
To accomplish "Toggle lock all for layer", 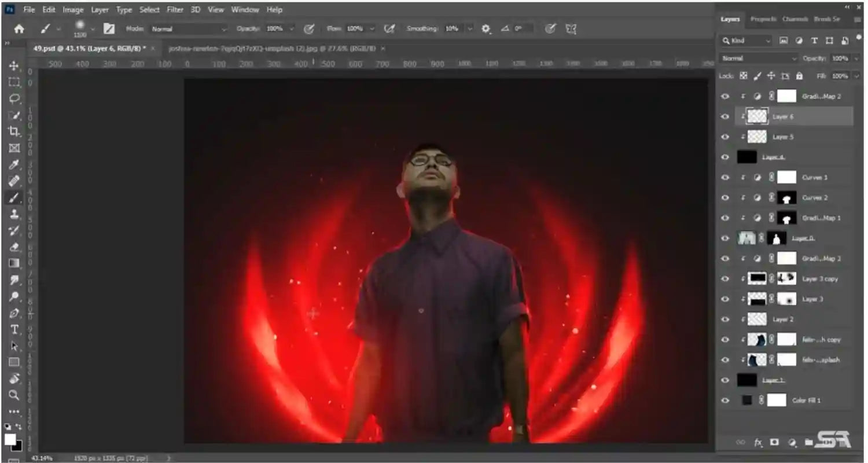I will pos(799,76).
